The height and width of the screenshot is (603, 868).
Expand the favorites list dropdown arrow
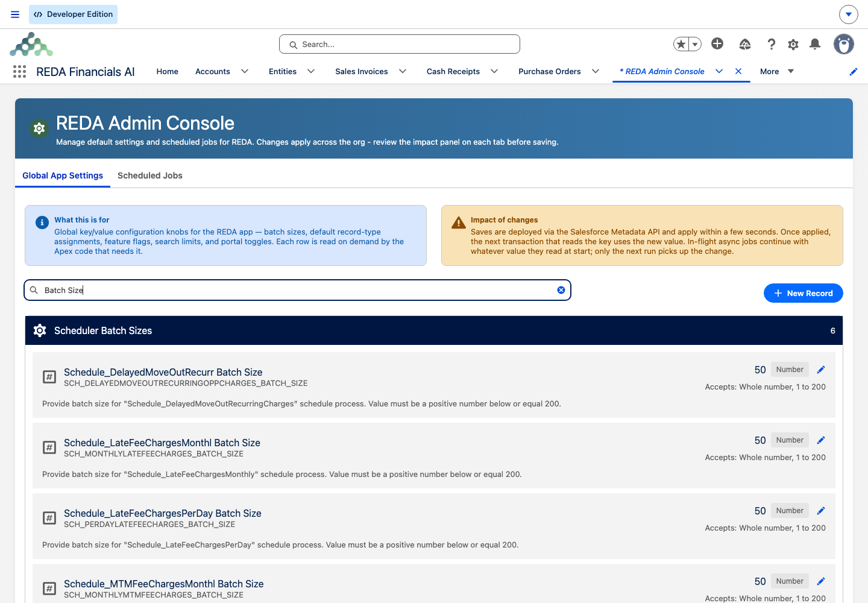tap(695, 44)
